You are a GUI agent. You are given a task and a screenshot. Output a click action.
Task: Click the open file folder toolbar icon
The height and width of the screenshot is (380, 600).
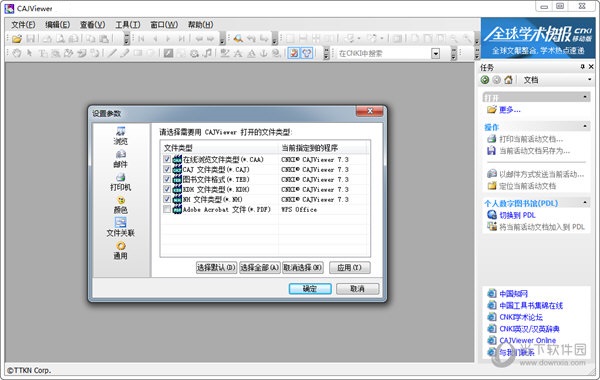pos(17,39)
